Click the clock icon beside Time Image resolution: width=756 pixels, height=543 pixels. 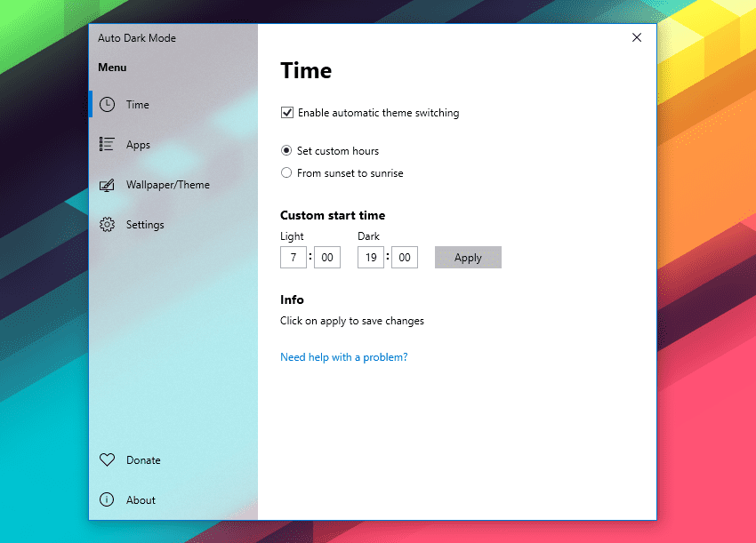pyautogui.click(x=107, y=105)
